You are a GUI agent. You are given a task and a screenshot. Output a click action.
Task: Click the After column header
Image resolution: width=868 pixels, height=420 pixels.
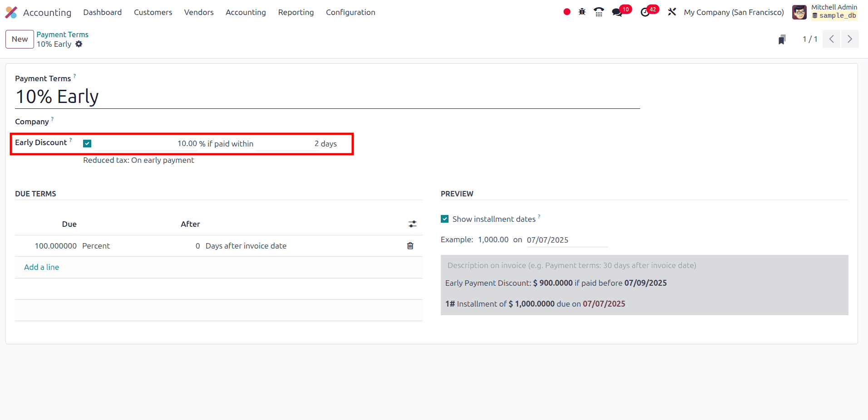(190, 224)
